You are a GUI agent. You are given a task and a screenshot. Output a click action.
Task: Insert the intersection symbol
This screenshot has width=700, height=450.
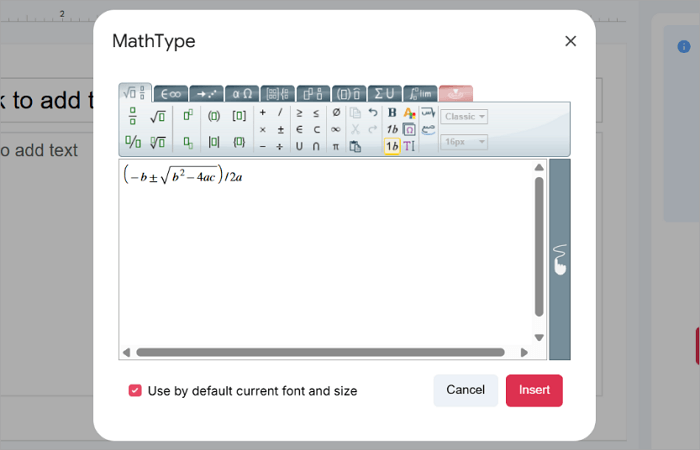(316, 146)
